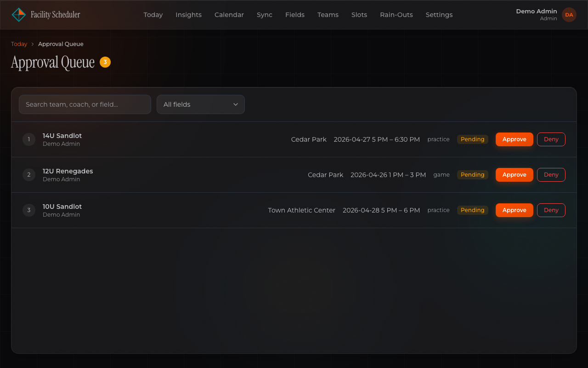The image size is (588, 368).
Task: Select the 10U Sandlot team name
Action: pyautogui.click(x=62, y=207)
